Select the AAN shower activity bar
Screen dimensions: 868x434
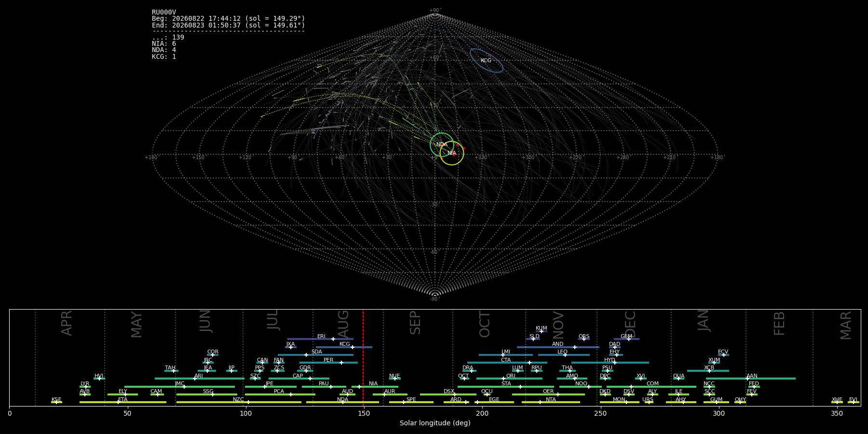click(751, 379)
